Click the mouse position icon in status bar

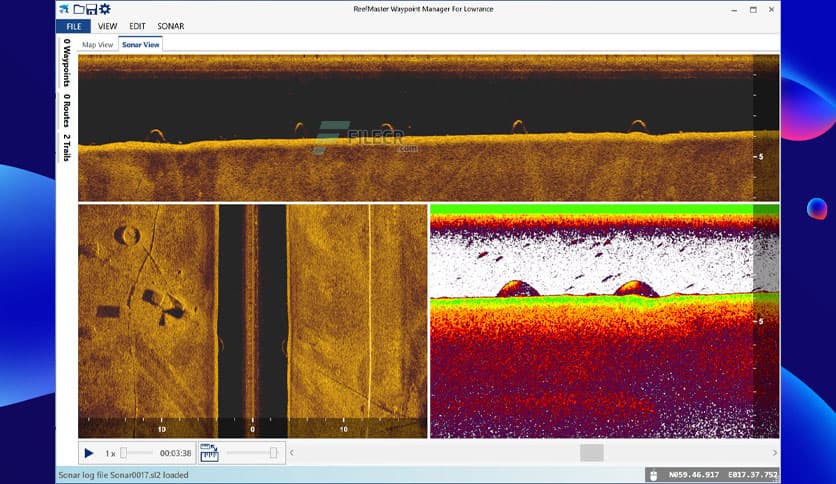[653, 476]
